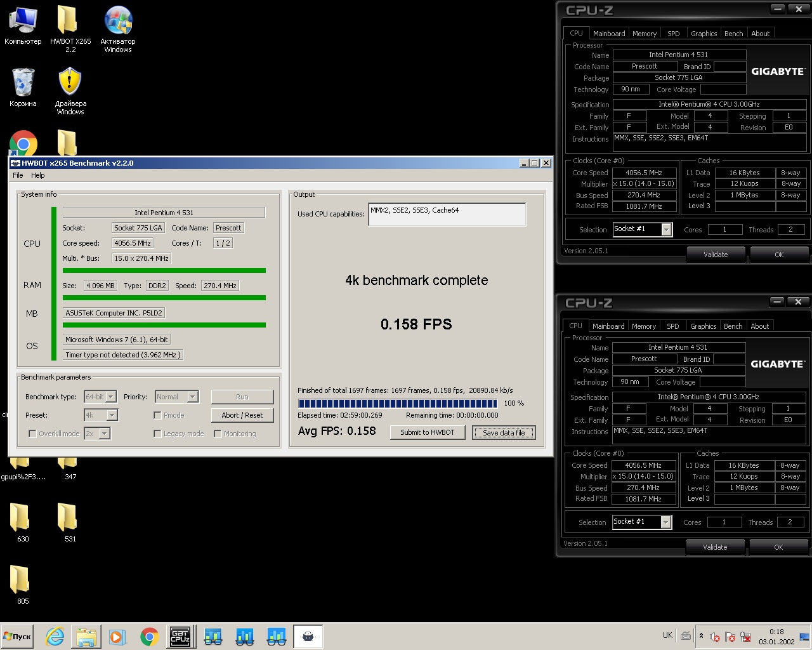Open the Priority Normal dropdown
Image resolution: width=812 pixels, height=650 pixels.
point(177,397)
